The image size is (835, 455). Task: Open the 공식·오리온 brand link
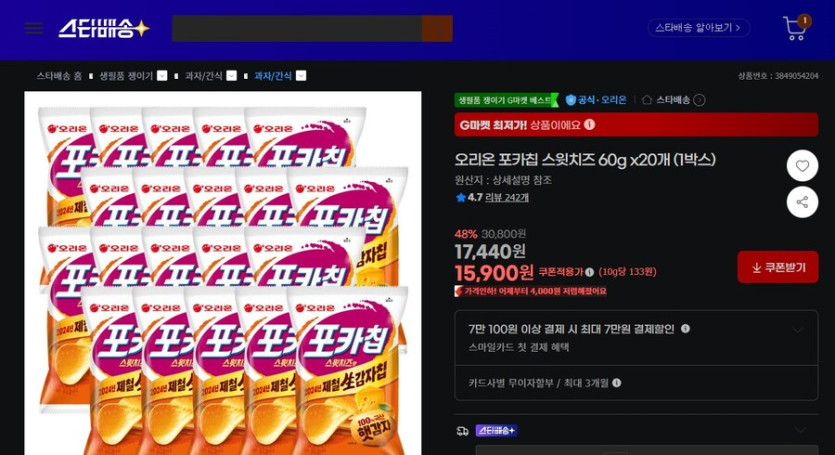pos(596,100)
